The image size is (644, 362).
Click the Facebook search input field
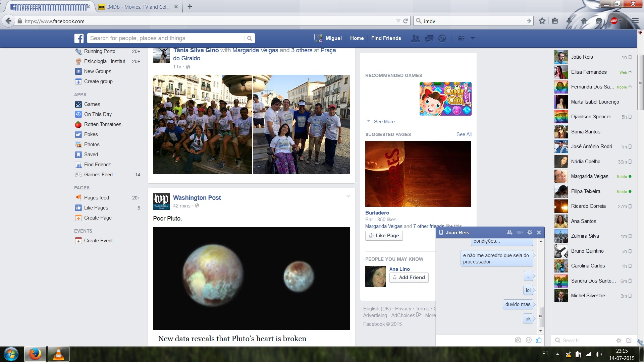point(166,38)
